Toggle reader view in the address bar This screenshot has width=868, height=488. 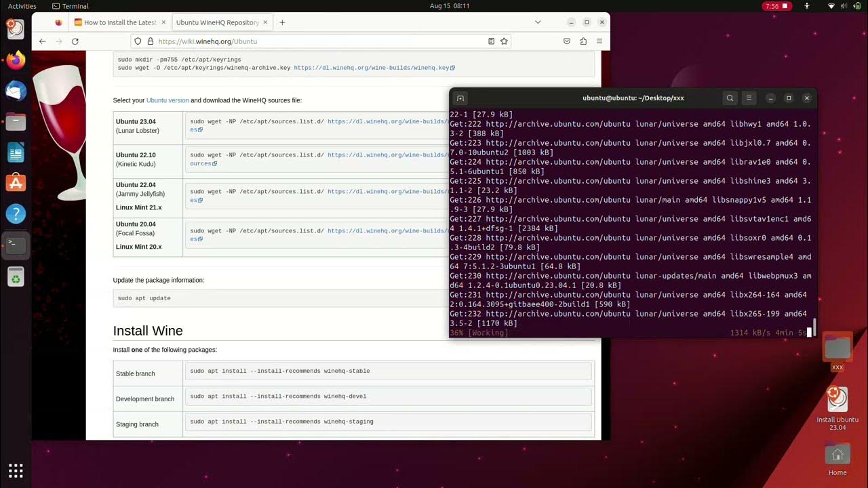click(x=492, y=41)
